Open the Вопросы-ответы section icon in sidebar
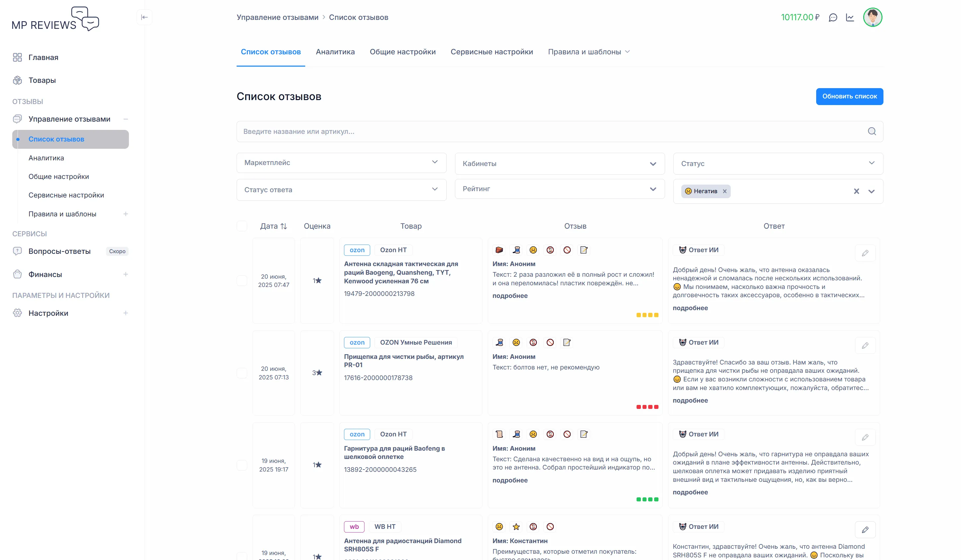961x560 pixels. 17,251
